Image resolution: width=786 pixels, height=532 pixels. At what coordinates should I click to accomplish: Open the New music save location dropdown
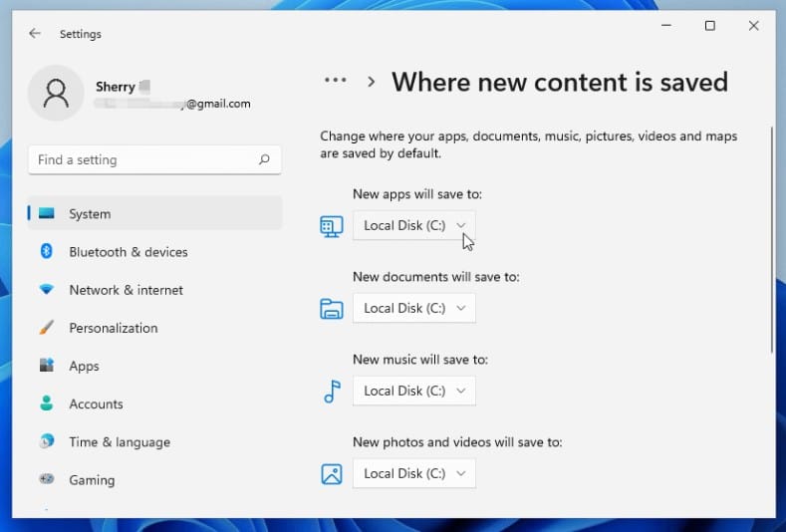[x=413, y=391]
